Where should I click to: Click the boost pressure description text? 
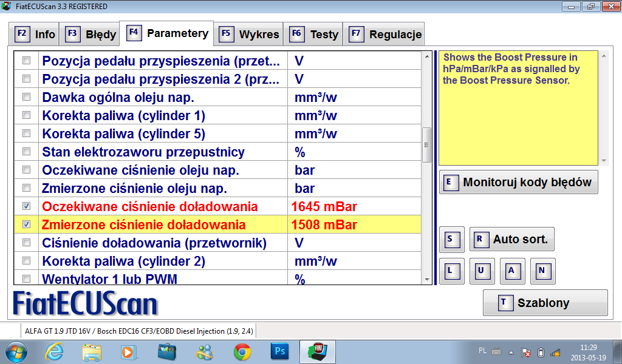pyautogui.click(x=511, y=69)
